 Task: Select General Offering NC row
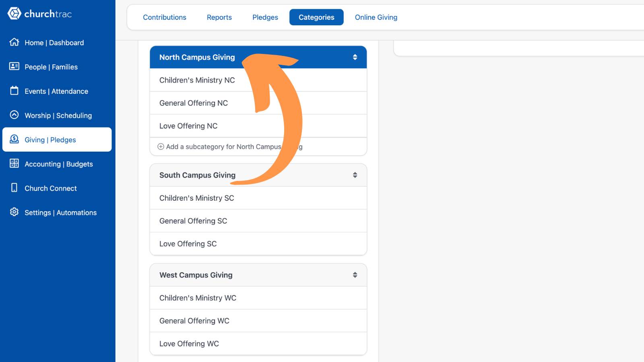(x=258, y=103)
